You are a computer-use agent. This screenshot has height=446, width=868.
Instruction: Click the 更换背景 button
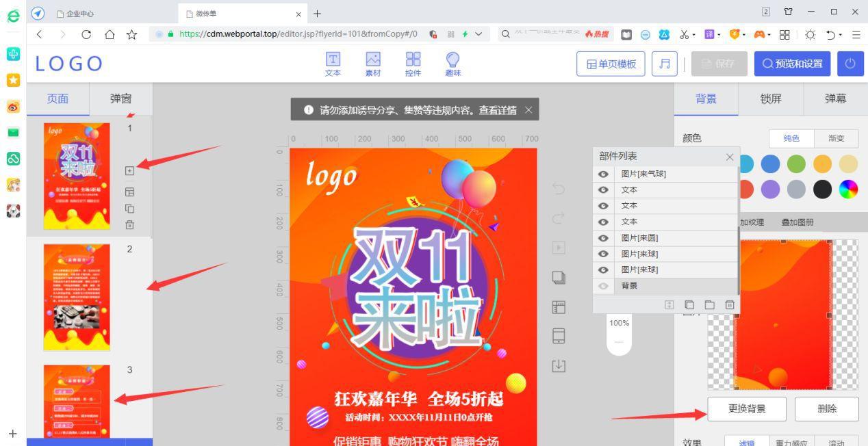746,409
